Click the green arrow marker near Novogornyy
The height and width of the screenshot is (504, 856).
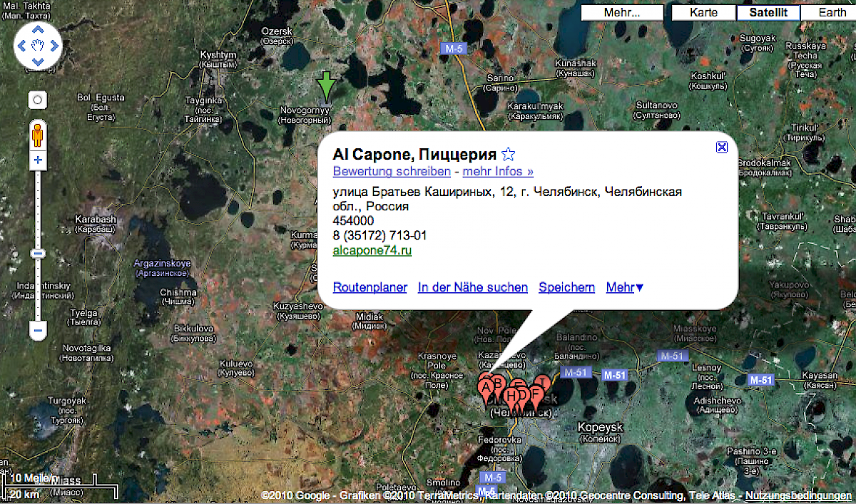pyautogui.click(x=326, y=84)
